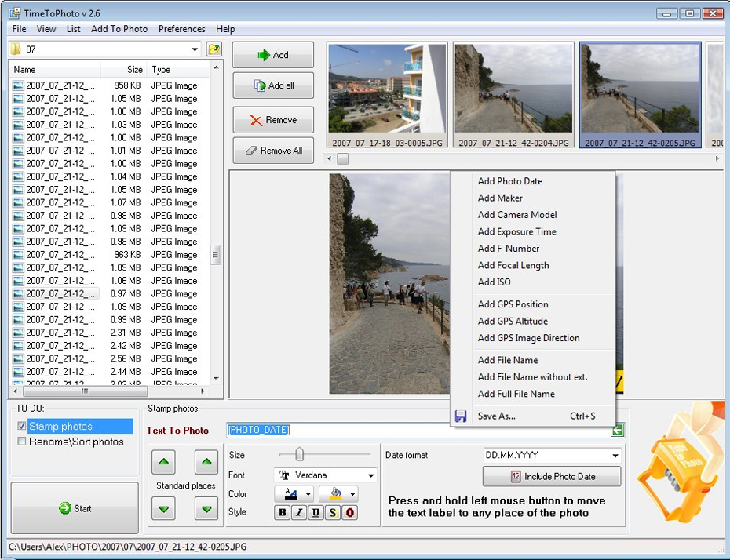
Task: Toggle Underline text style
Action: pos(316,513)
